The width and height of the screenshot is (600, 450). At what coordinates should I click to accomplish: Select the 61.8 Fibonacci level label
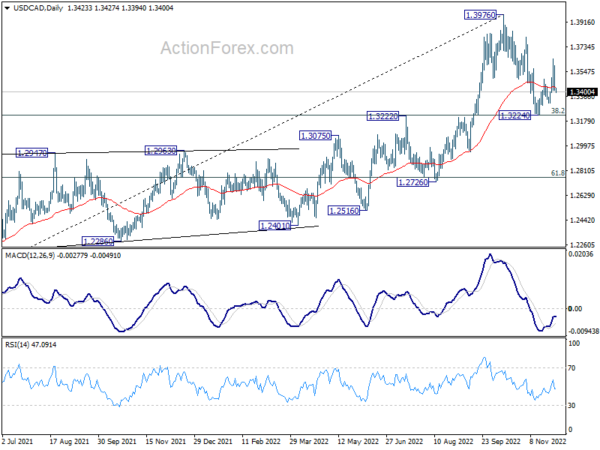pyautogui.click(x=558, y=173)
